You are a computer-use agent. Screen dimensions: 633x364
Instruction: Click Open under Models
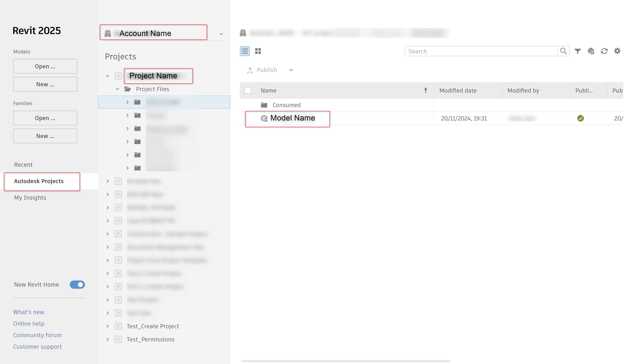coord(45,66)
